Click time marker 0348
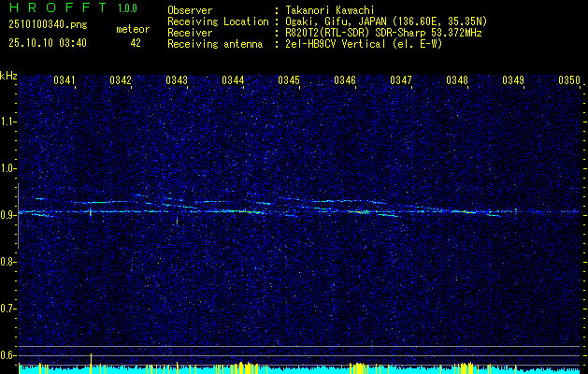 pyautogui.click(x=457, y=80)
